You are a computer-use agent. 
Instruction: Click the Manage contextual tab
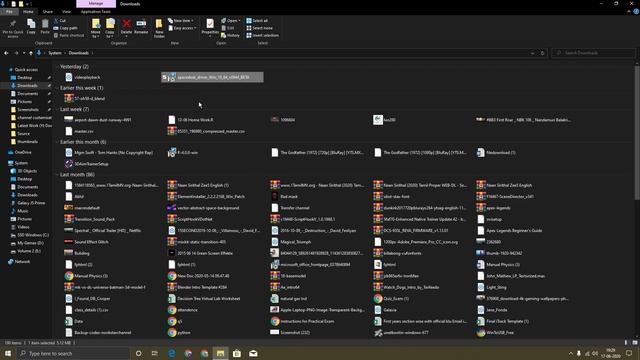(x=96, y=4)
